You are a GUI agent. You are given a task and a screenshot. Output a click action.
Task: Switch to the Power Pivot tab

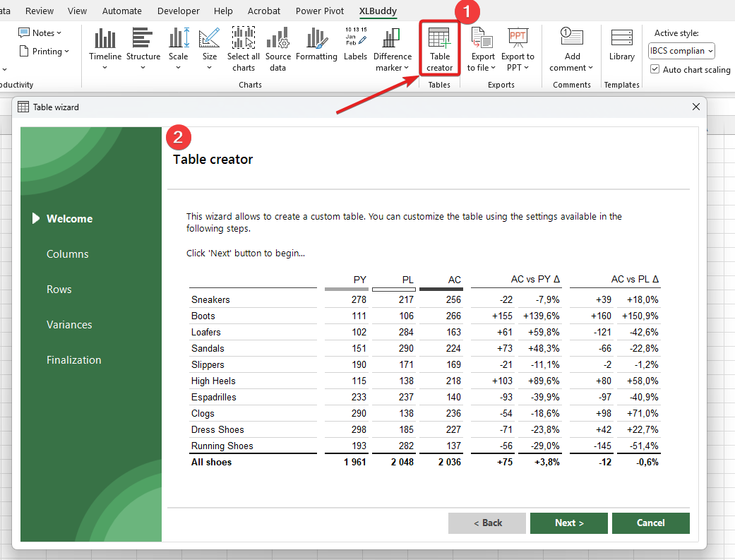(x=319, y=11)
